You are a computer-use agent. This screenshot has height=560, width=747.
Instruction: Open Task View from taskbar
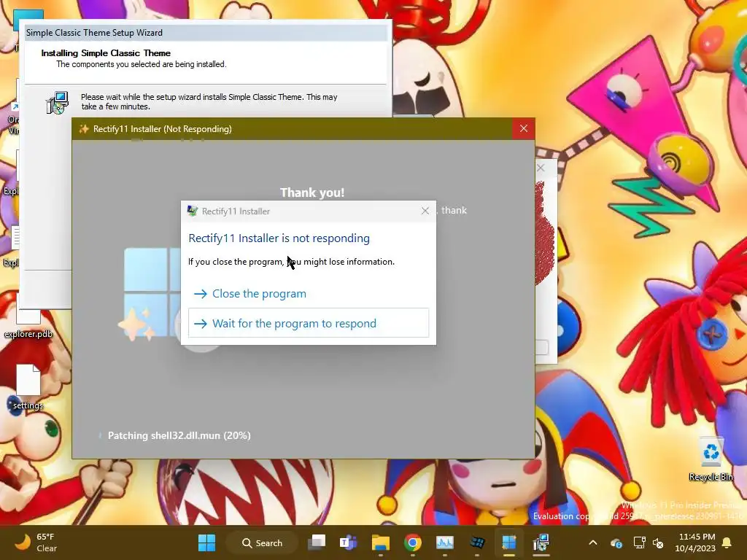317,542
